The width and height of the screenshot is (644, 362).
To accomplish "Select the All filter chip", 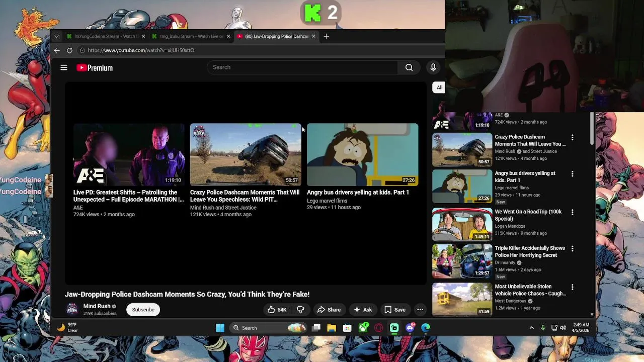I will point(439,87).
